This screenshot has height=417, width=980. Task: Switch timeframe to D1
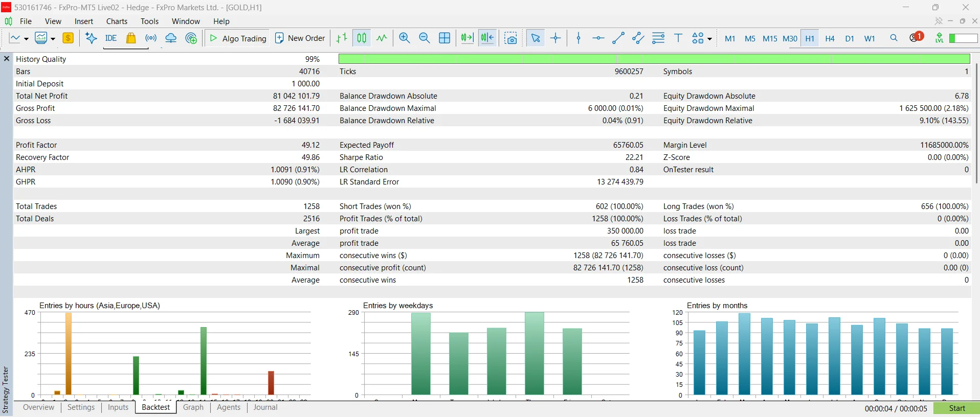coord(850,38)
